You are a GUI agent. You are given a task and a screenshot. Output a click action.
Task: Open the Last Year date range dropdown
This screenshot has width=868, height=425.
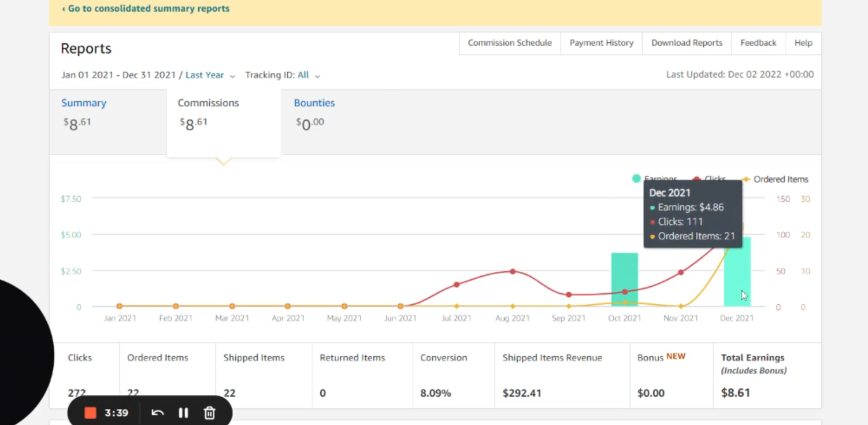210,75
